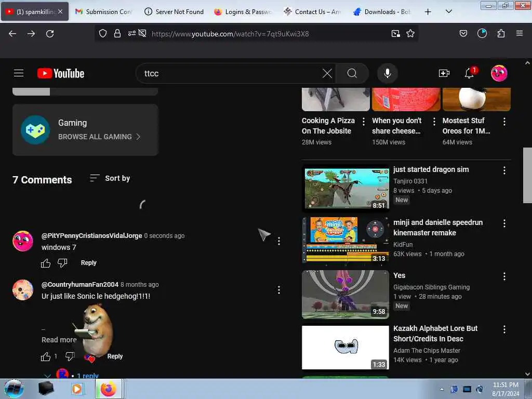
Task: Expand the '1 reply' thread
Action: (87, 375)
